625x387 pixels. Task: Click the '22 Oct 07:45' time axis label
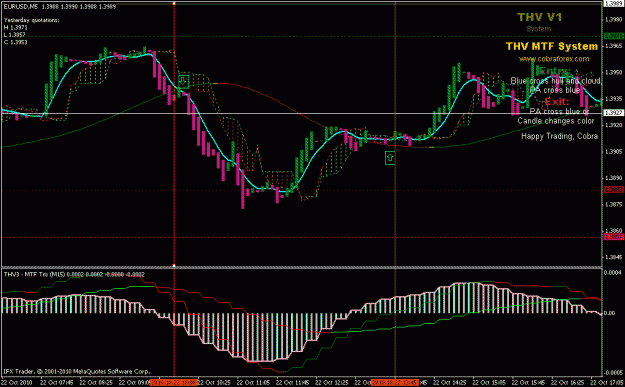click(x=57, y=383)
